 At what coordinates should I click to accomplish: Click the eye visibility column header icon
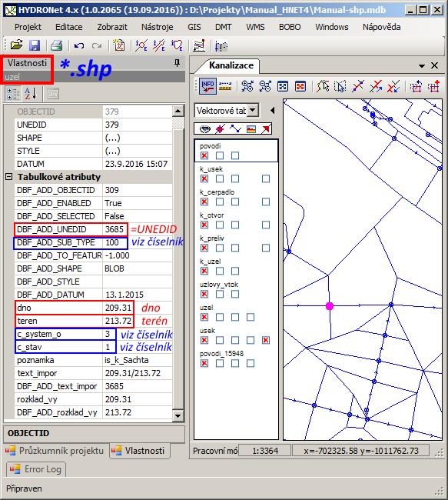coord(205,128)
